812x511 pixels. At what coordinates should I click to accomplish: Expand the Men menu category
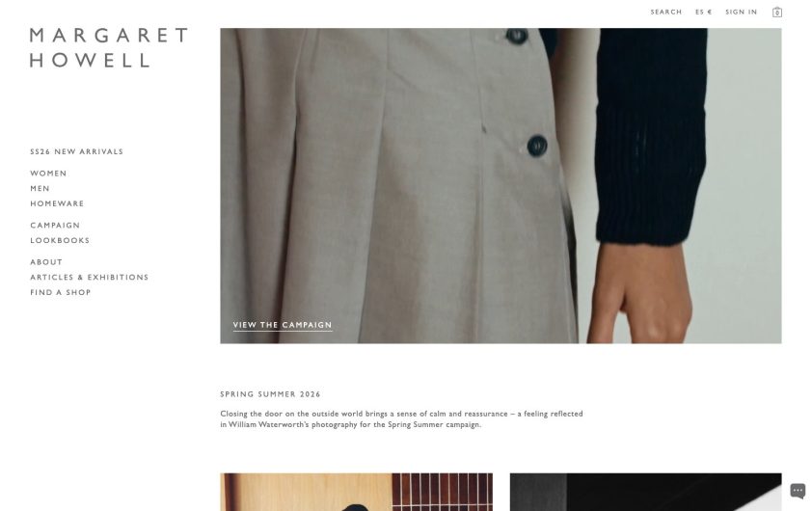[x=40, y=188]
